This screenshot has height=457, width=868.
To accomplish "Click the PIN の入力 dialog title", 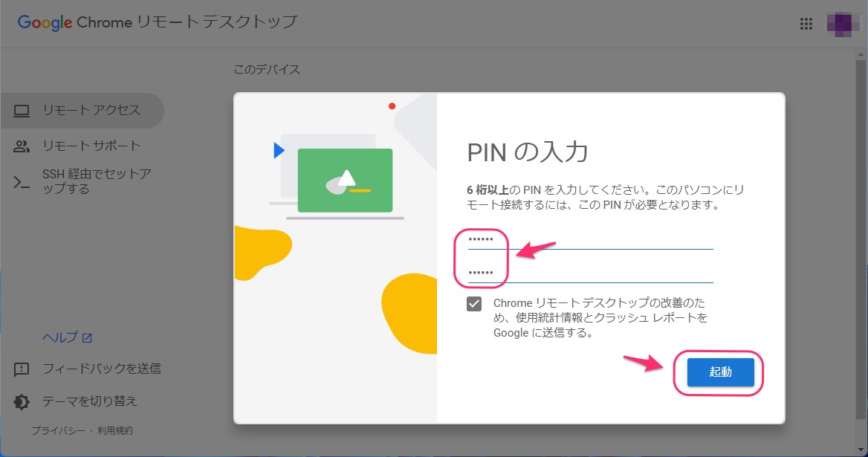I will (x=527, y=152).
